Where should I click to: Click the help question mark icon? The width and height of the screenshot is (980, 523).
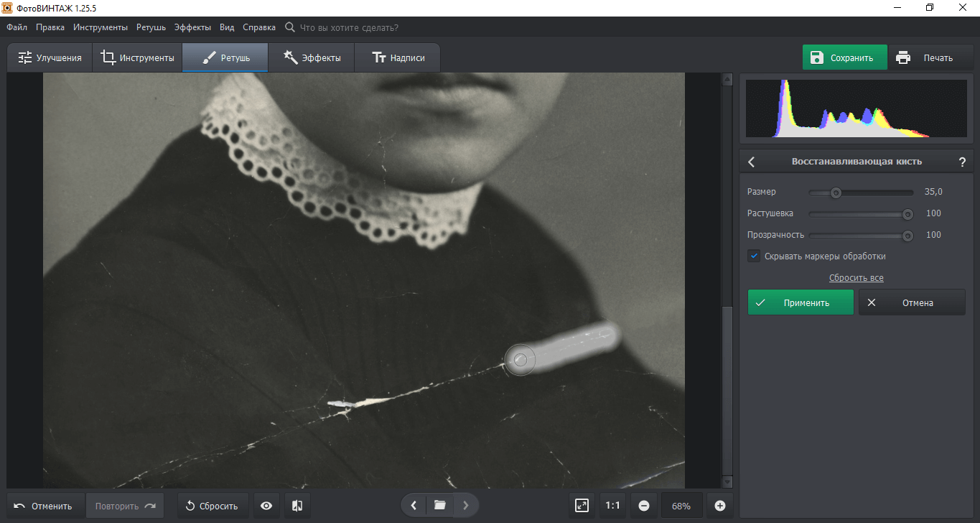pos(962,162)
